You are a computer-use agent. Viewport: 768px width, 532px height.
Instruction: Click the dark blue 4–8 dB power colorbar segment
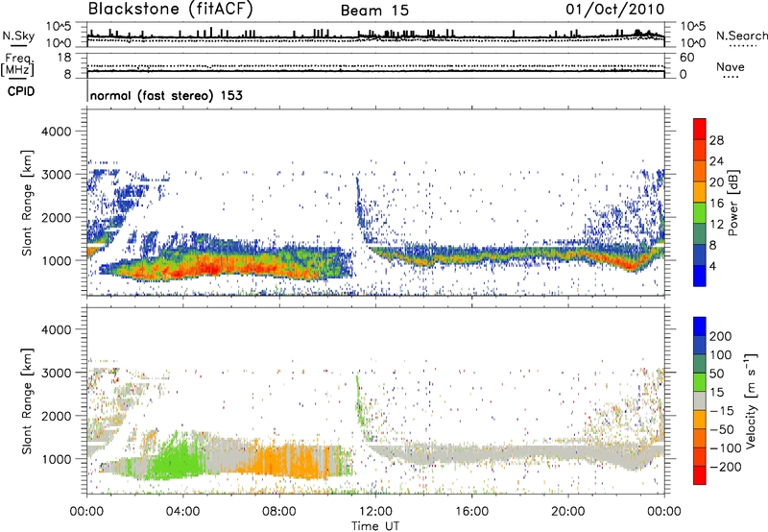pos(700,254)
